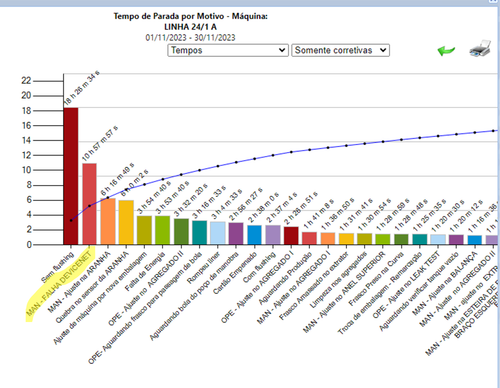This screenshot has width=500, height=388.
Task: Click the 'Frasco Amassado no extrator' label
Action: pos(314,285)
